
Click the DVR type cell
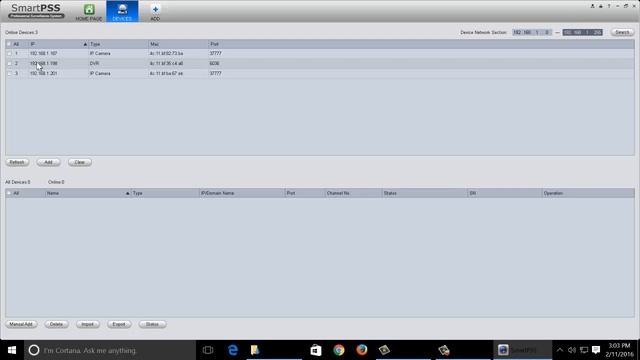[x=94, y=64]
